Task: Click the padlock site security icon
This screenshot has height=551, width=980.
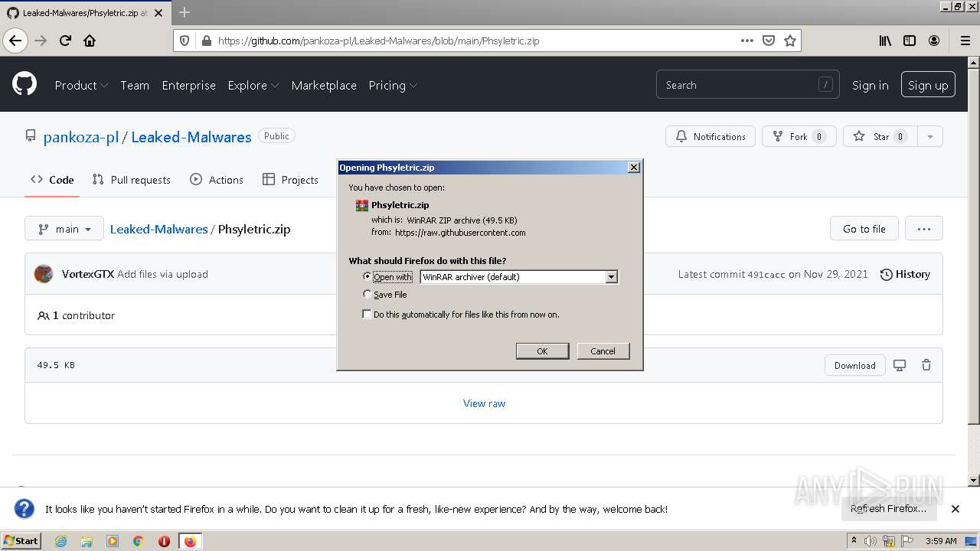Action: 206,41
